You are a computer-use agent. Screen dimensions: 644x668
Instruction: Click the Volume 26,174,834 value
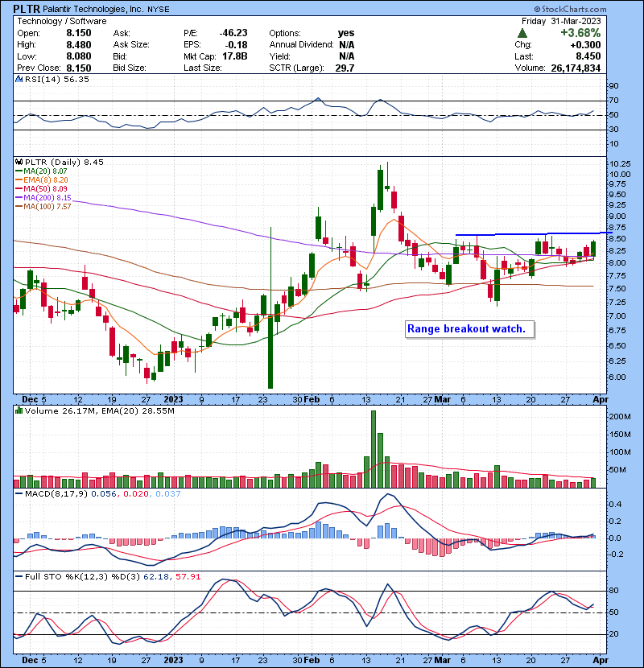pos(576,68)
